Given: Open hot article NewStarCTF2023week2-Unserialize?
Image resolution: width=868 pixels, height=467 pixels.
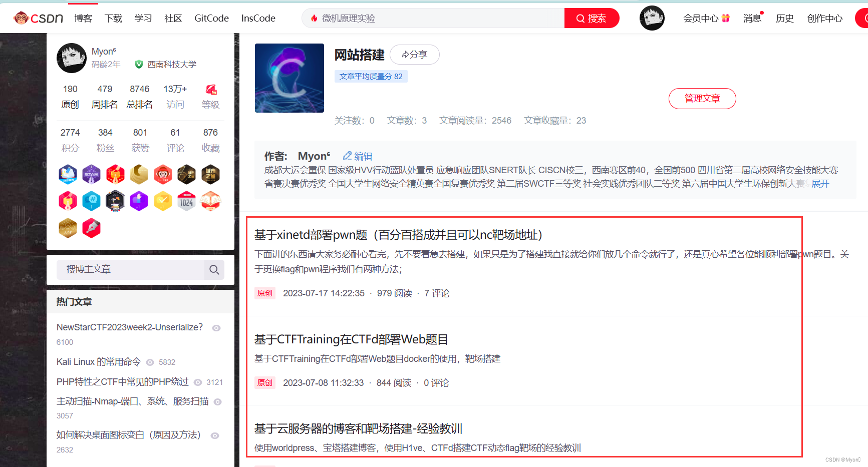Looking at the screenshot, I should [130, 327].
